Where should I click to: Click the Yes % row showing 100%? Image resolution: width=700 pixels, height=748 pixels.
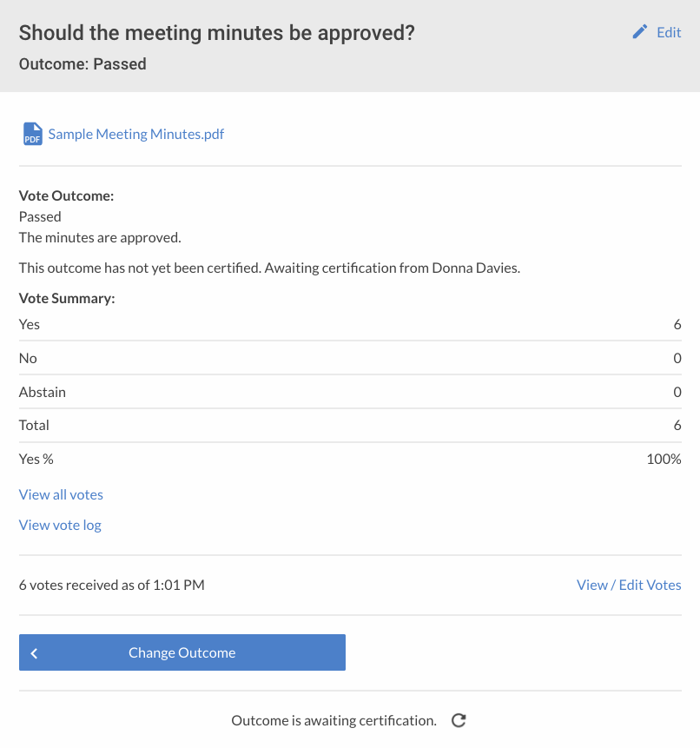pos(347,459)
